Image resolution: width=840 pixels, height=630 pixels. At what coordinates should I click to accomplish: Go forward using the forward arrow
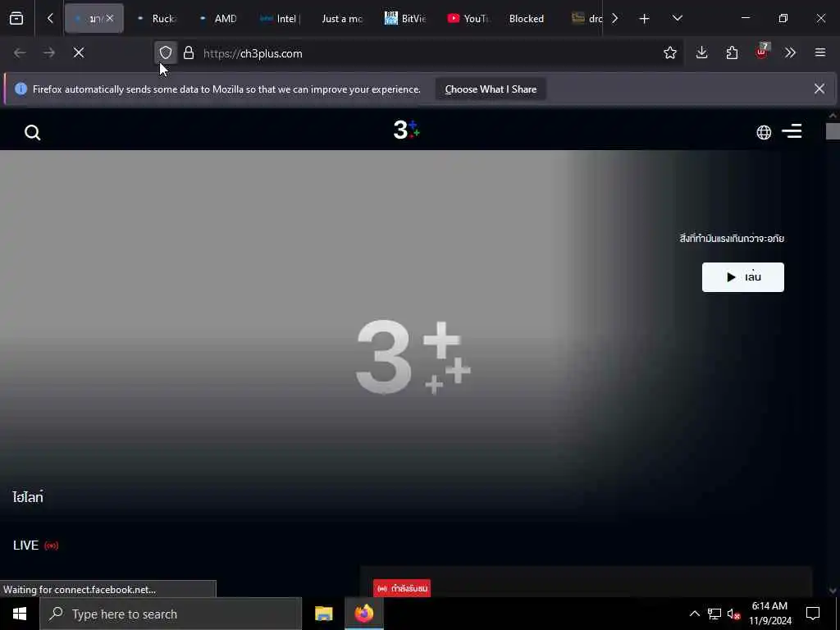click(x=49, y=53)
